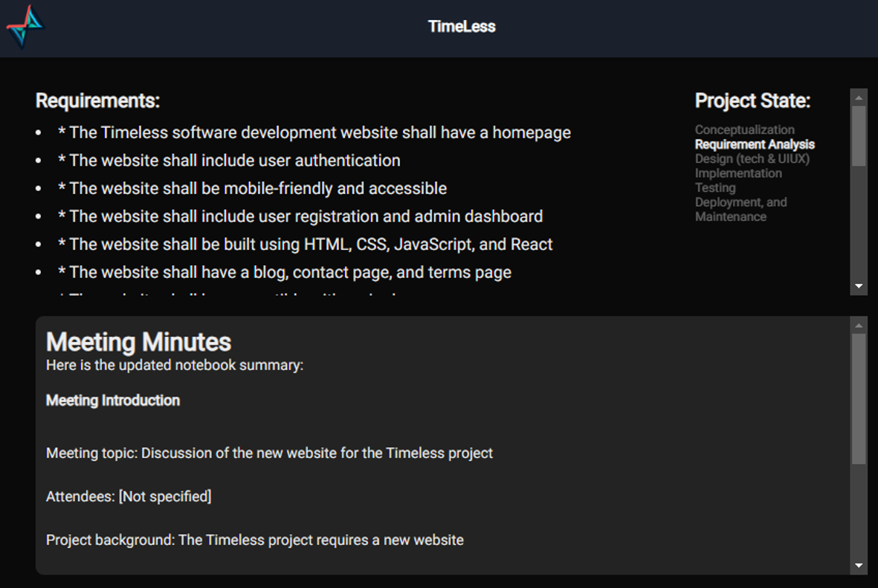Click the Project State heading

point(752,100)
